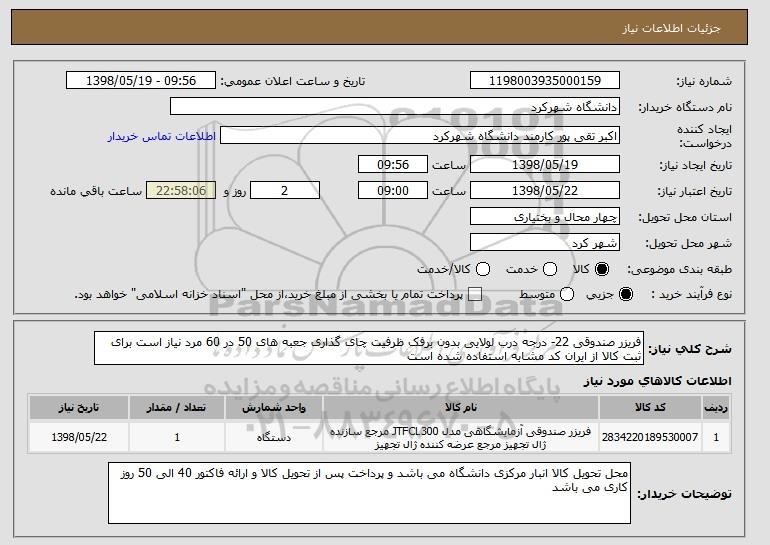
Task: Click the quantity cell in the دستگاه row
Action: coord(177,437)
